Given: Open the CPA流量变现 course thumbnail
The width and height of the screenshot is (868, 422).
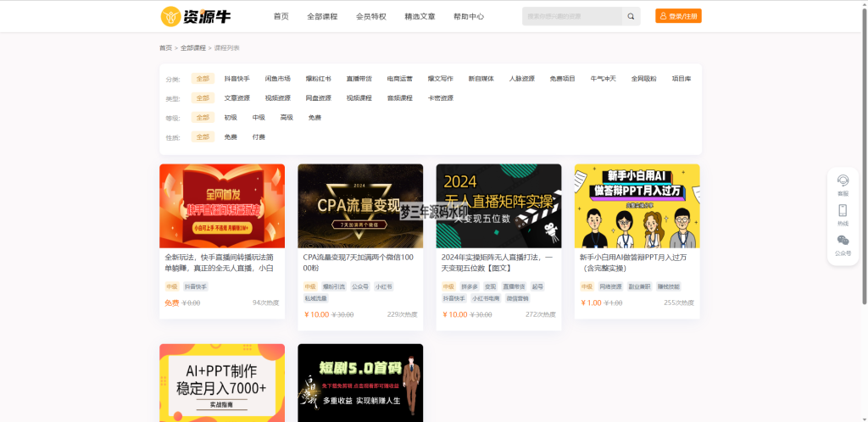Looking at the screenshot, I should tap(360, 206).
